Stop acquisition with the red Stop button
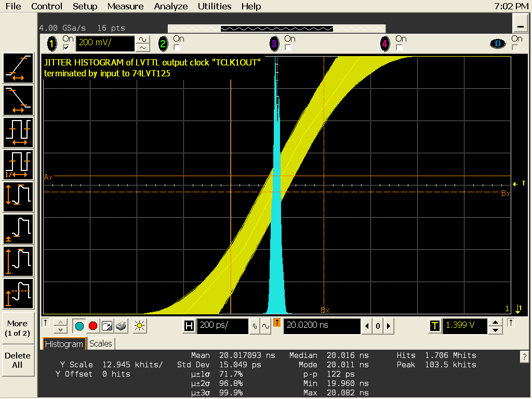532x399 pixels. (x=93, y=326)
